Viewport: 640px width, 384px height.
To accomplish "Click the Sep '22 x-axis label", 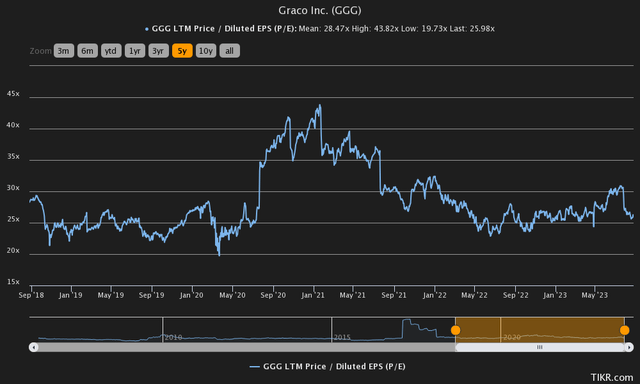I will (516, 295).
